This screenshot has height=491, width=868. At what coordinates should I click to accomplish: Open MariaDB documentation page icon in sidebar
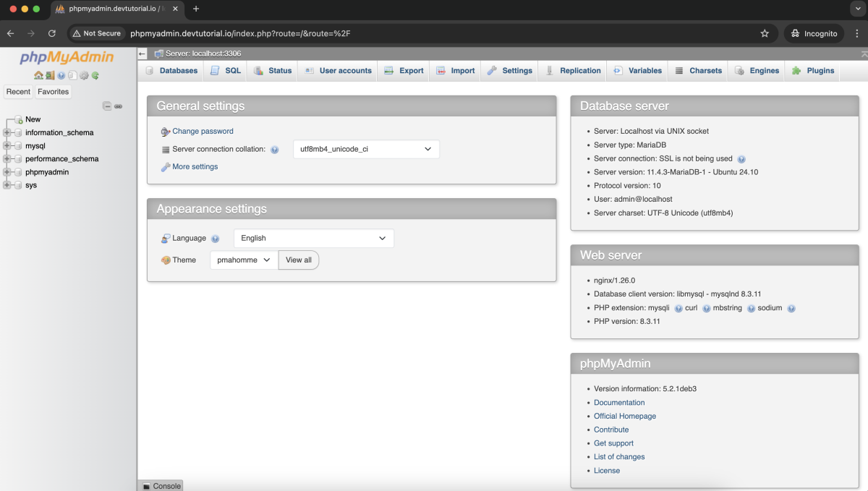[72, 75]
